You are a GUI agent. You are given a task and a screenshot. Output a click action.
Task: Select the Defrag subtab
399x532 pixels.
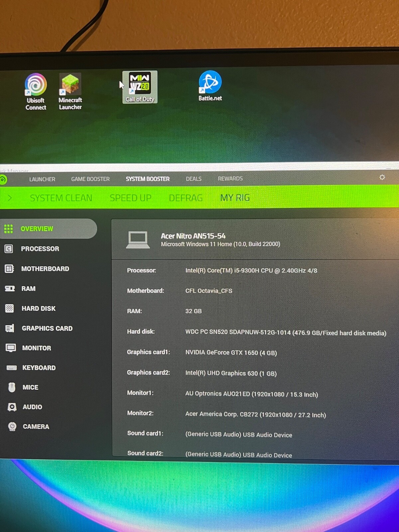click(186, 198)
